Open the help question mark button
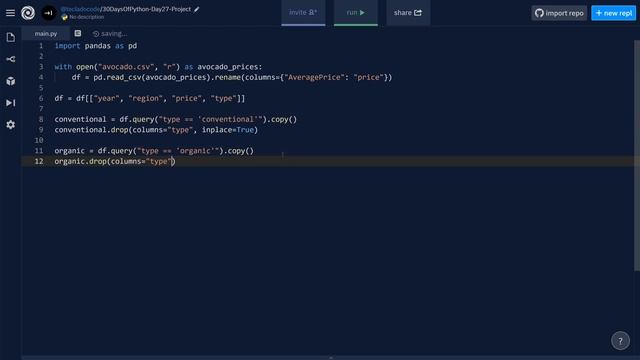Viewport: 640px width, 360px height. click(x=620, y=340)
